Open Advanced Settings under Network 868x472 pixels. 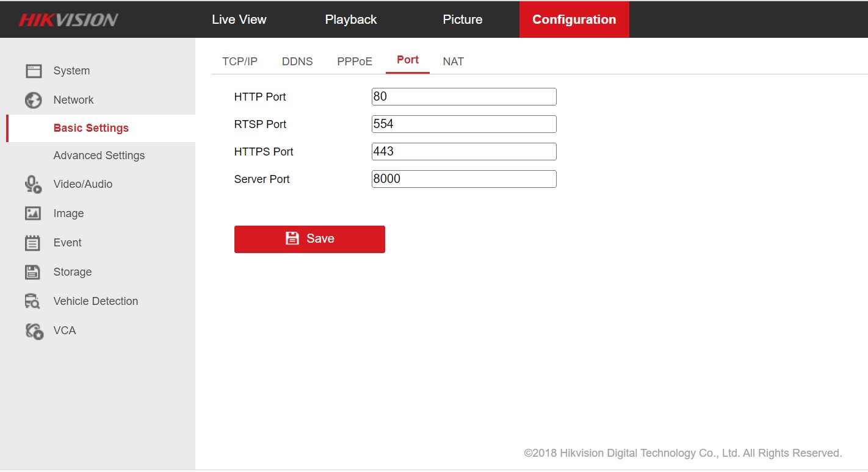99,156
